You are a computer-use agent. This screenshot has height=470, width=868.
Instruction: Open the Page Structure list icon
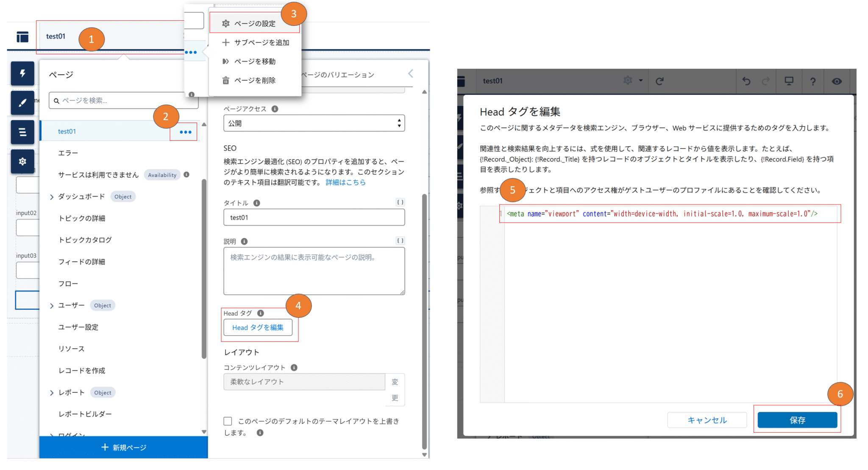(22, 132)
